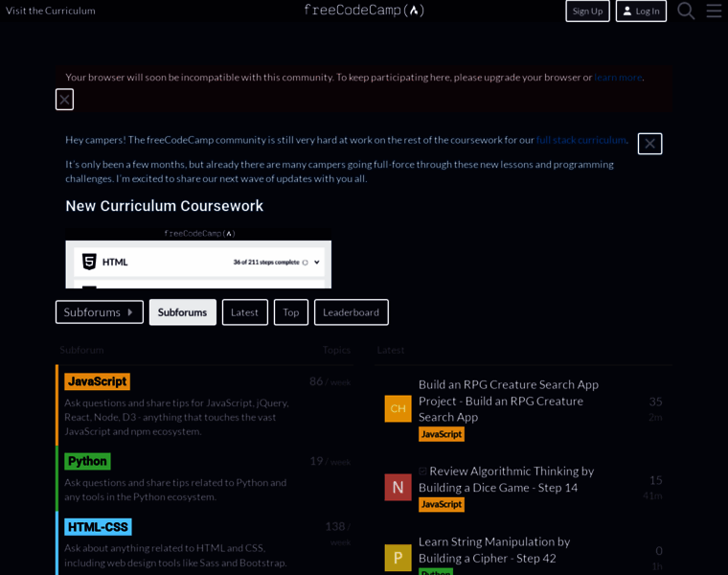Click the Subforum column header

[81, 350]
